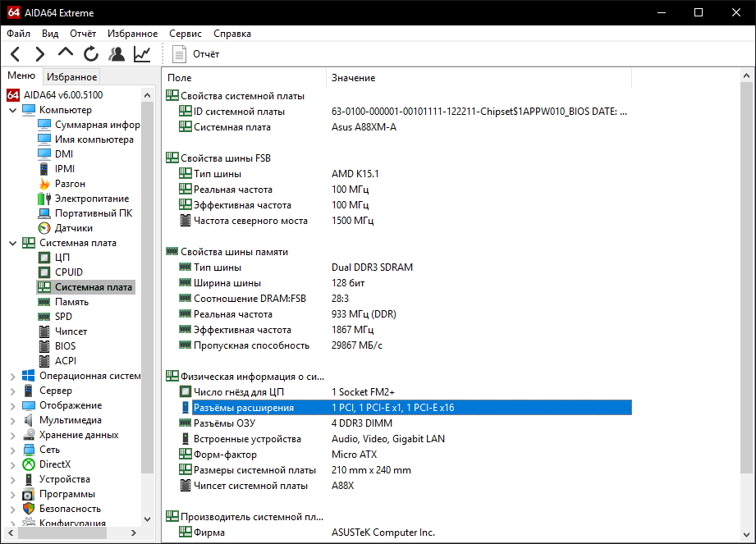This screenshot has height=544, width=756.
Task: Expand the Сервер tree node
Action: (x=13, y=391)
